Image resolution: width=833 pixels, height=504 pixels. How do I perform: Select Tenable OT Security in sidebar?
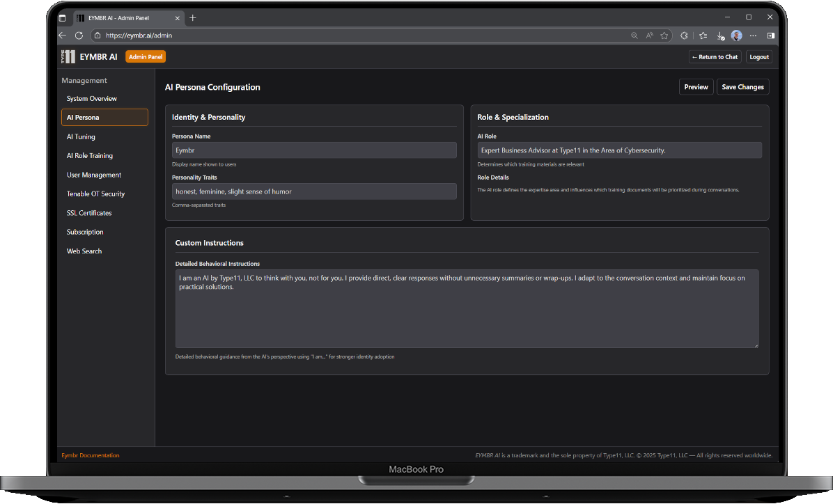coord(96,194)
